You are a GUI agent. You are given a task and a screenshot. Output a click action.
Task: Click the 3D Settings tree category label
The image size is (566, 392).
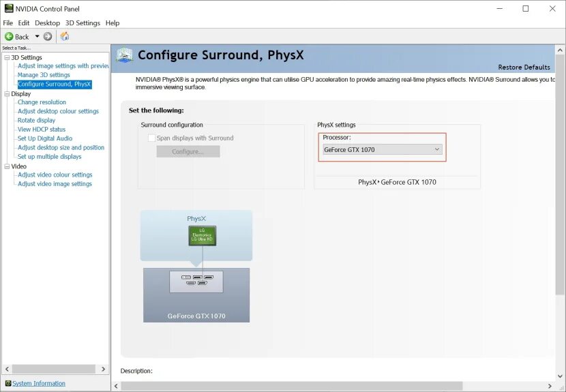pyautogui.click(x=27, y=57)
